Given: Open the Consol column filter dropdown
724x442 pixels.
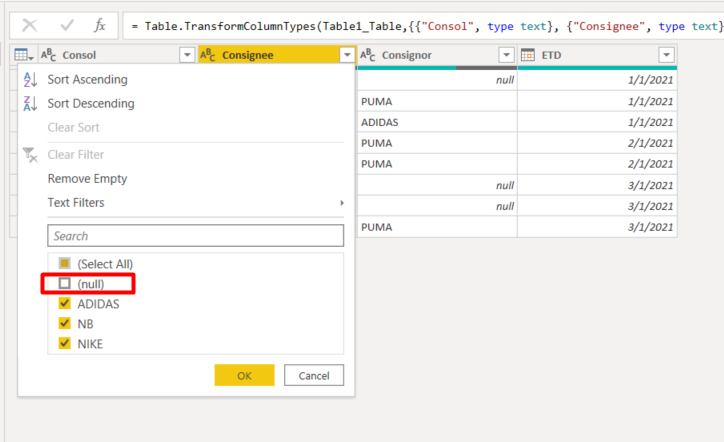Looking at the screenshot, I should (x=187, y=55).
